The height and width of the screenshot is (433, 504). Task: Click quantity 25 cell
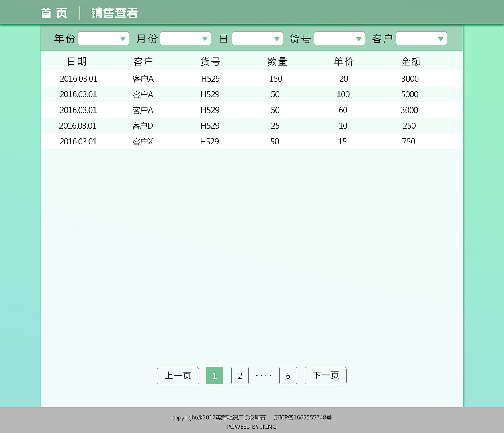pos(275,126)
